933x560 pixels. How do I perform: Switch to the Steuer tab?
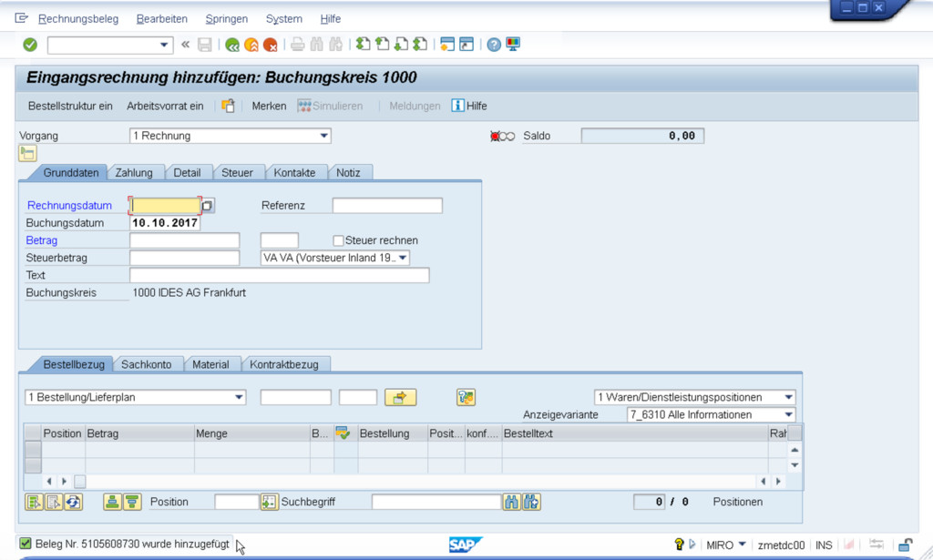237,172
